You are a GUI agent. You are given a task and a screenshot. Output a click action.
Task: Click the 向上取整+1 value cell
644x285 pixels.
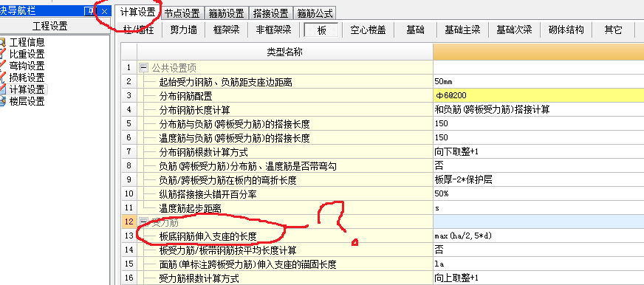pyautogui.click(x=538, y=278)
